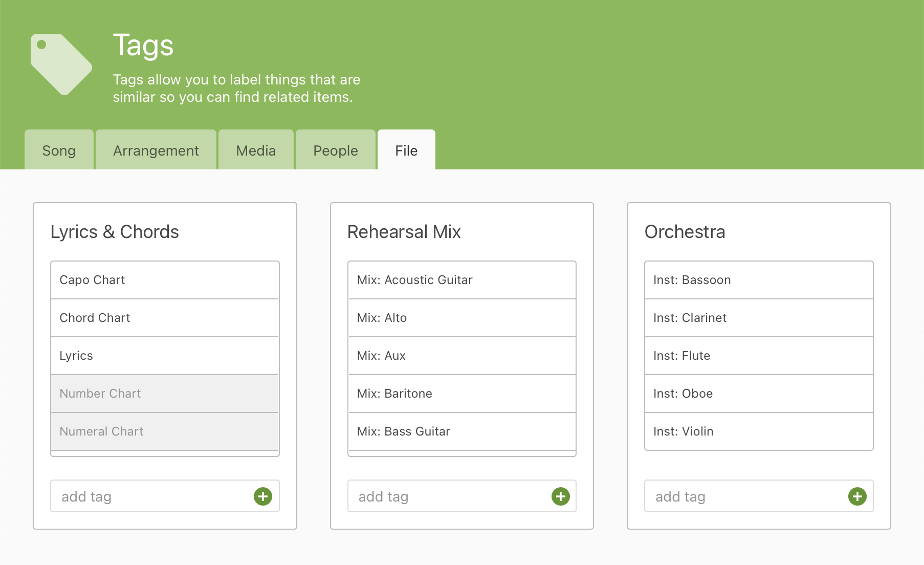924x565 pixels.
Task: Select the grayed-out Number Chart tag
Action: click(x=164, y=393)
